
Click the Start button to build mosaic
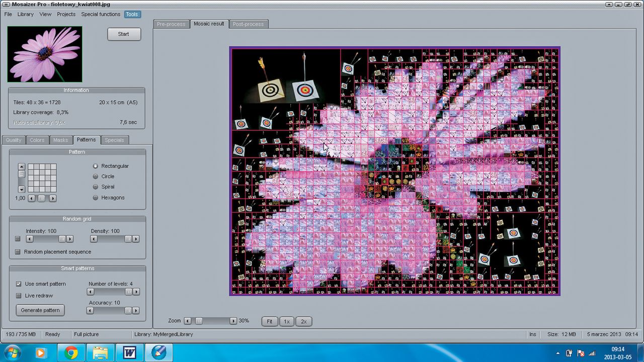(x=124, y=34)
